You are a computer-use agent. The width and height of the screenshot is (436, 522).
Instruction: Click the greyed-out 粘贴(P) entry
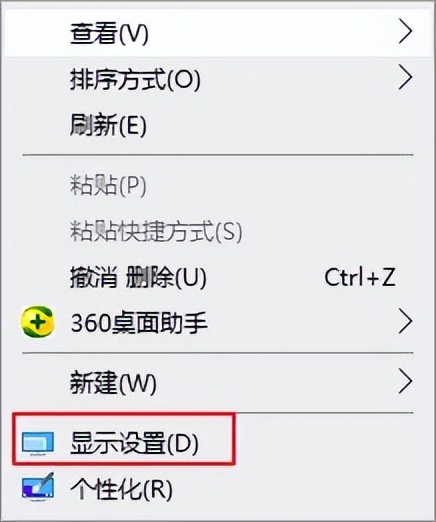click(x=218, y=185)
